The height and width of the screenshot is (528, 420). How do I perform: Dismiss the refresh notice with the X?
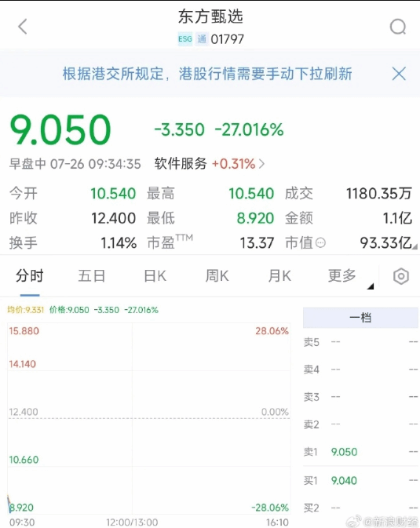click(x=399, y=74)
